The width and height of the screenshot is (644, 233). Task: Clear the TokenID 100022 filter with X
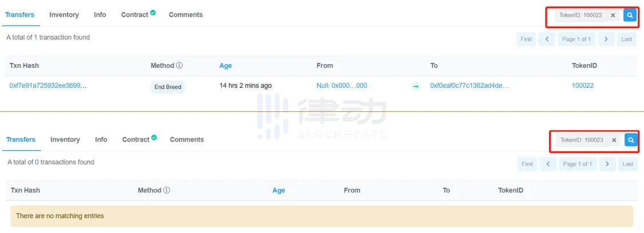point(613,15)
